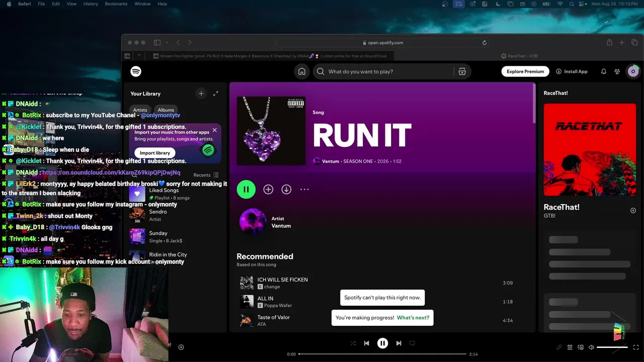Click the Explore Premium button
This screenshot has height=362, width=644.
click(x=525, y=71)
